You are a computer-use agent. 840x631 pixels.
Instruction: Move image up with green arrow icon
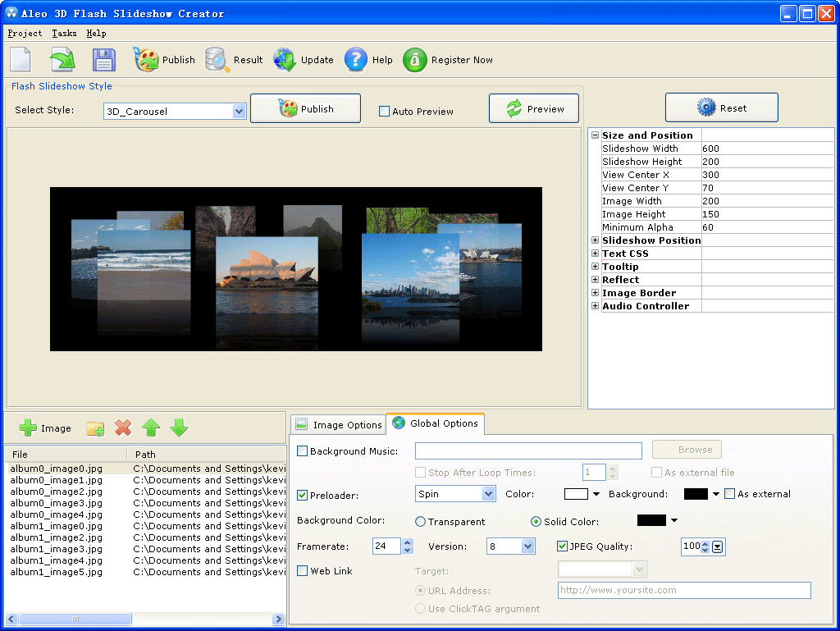click(151, 428)
